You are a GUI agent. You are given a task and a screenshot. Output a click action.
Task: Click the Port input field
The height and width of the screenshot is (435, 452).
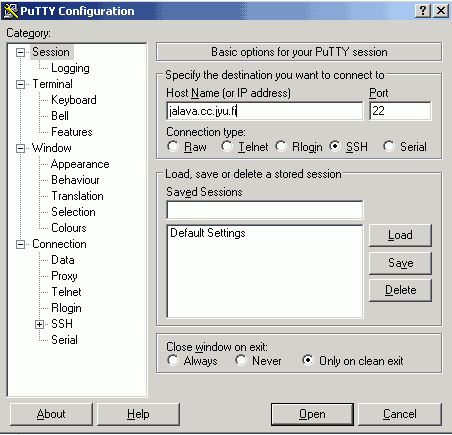pyautogui.click(x=400, y=111)
